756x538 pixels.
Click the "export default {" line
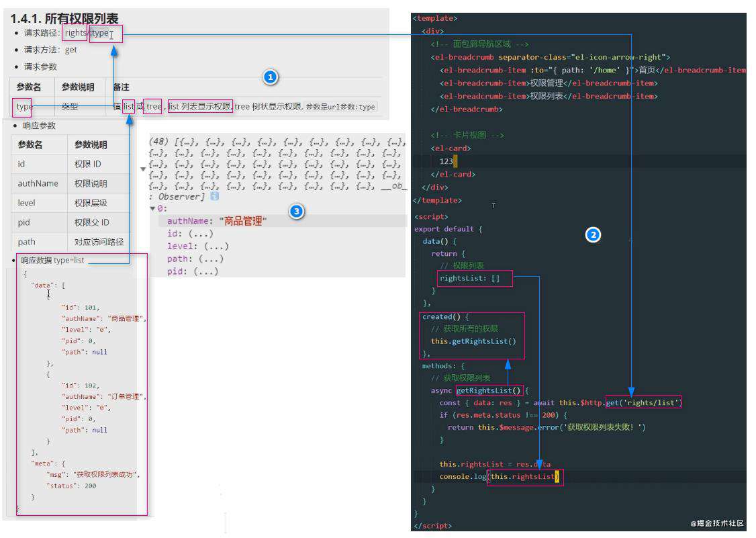pyautogui.click(x=448, y=229)
